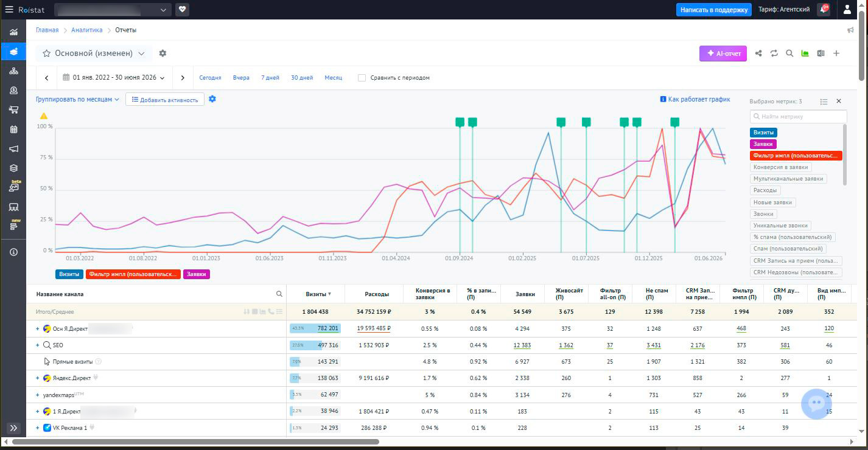Click the refresh data icon

(x=774, y=54)
